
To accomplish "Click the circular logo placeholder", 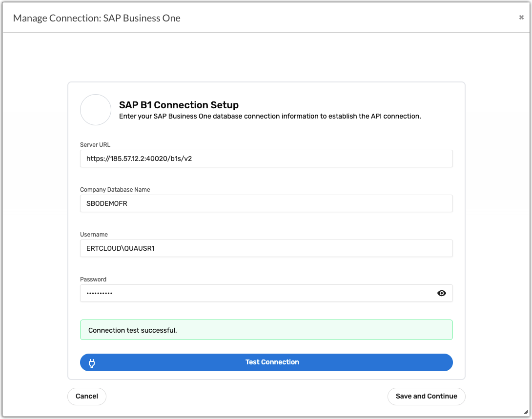I will tap(96, 110).
